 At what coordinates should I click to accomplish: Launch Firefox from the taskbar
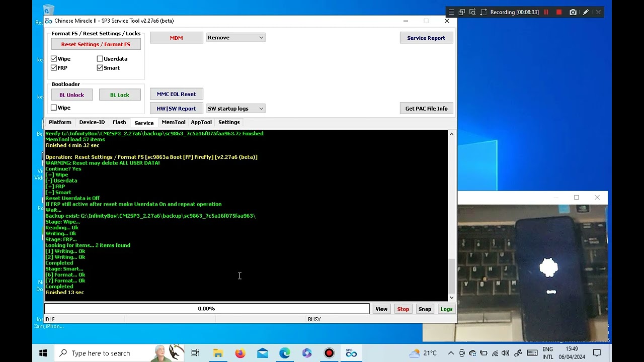tap(240, 353)
